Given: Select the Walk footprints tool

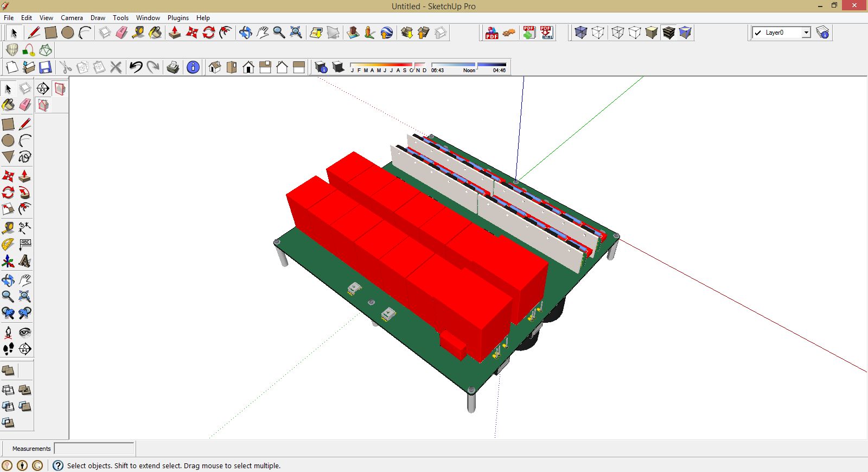Looking at the screenshot, I should point(8,349).
